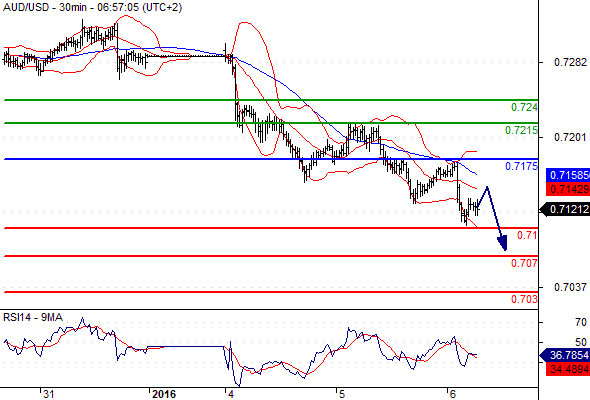
Task: Select the 0.7215 green resistance label
Action: [x=521, y=131]
